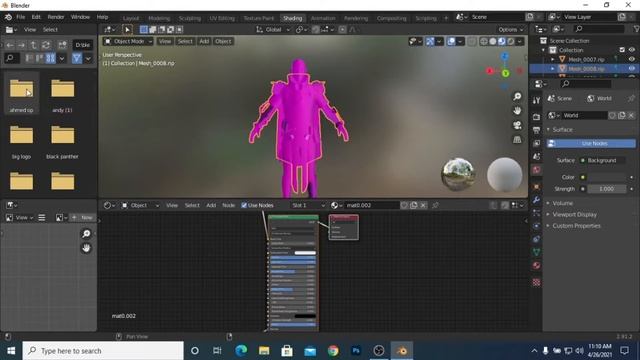640x360 pixels.
Task: Refresh the file browser list
Action: [46, 45]
